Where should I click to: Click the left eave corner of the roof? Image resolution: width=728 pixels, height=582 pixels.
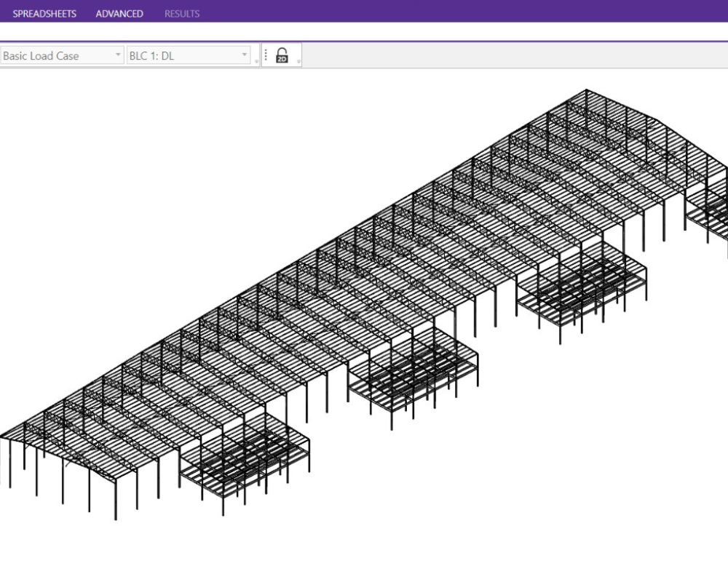(4, 437)
